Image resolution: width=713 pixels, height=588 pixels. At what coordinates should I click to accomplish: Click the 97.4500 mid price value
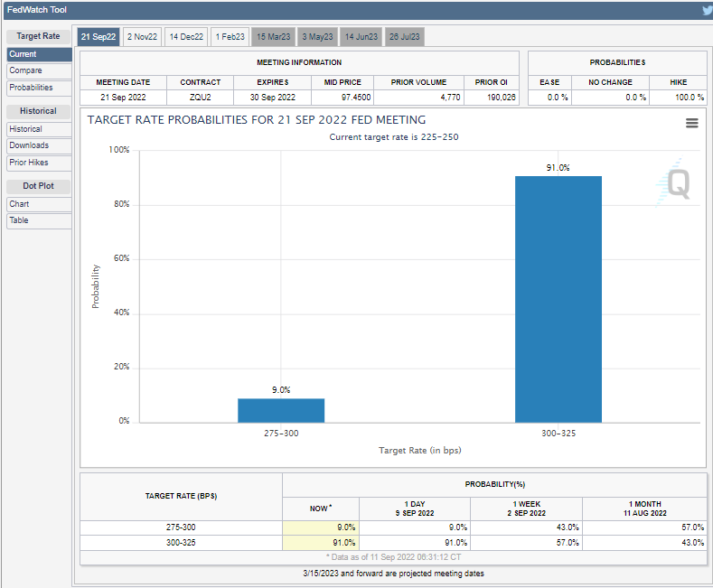[355, 98]
